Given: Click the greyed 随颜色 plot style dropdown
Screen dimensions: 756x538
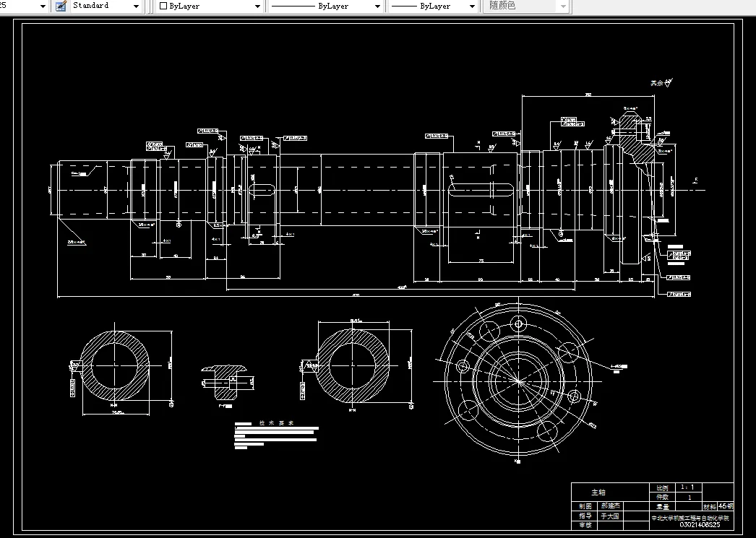Looking at the screenshot, I should click(526, 6).
